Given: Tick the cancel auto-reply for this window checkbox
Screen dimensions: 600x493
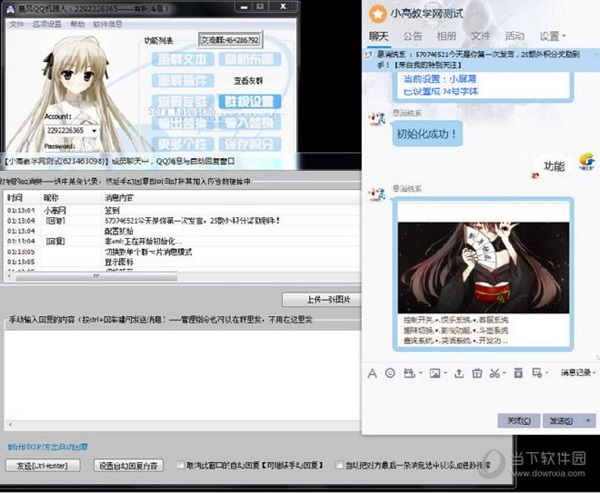Looking at the screenshot, I should tap(181, 465).
